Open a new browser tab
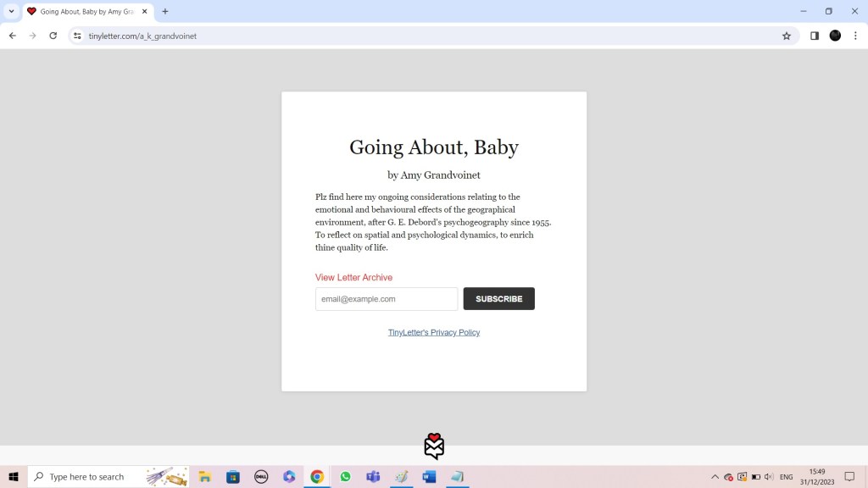868x488 pixels. (165, 12)
